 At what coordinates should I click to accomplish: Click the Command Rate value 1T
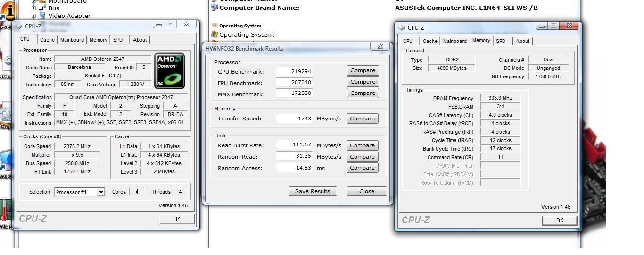coord(500,157)
